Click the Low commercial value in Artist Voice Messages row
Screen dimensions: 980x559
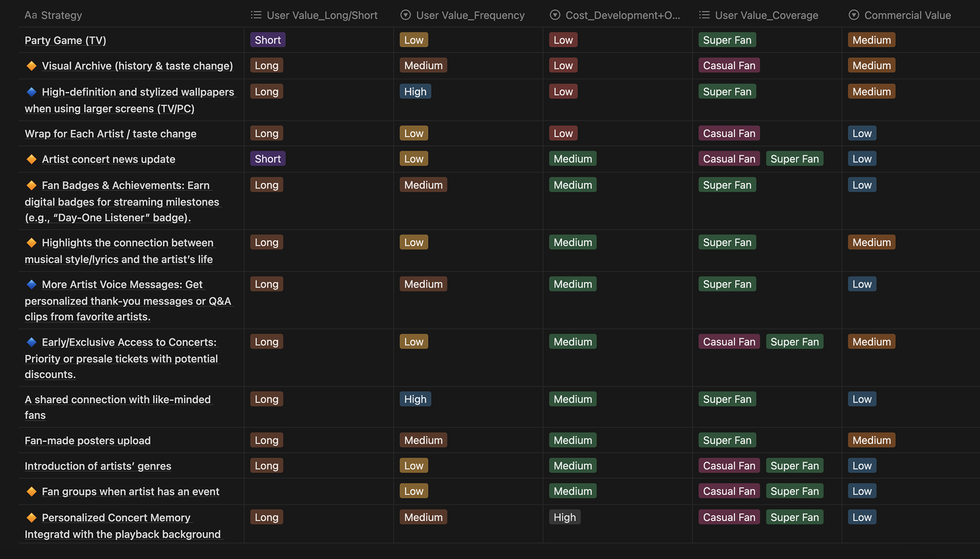(x=862, y=284)
